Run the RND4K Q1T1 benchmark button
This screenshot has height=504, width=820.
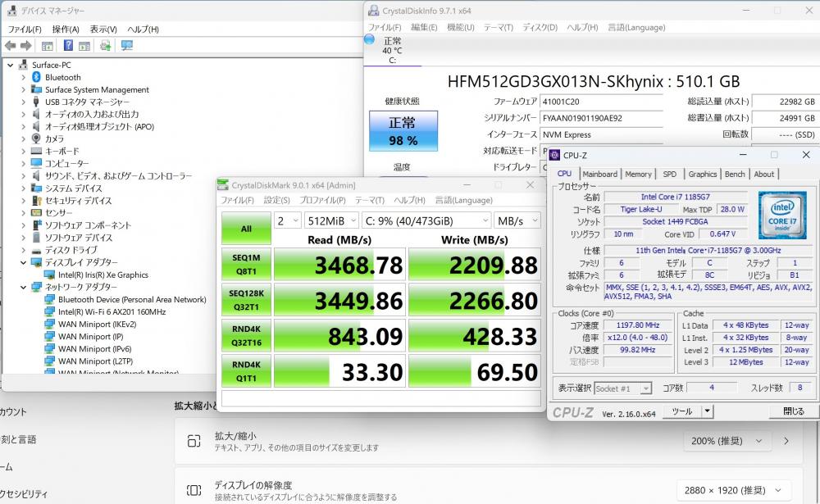246,371
